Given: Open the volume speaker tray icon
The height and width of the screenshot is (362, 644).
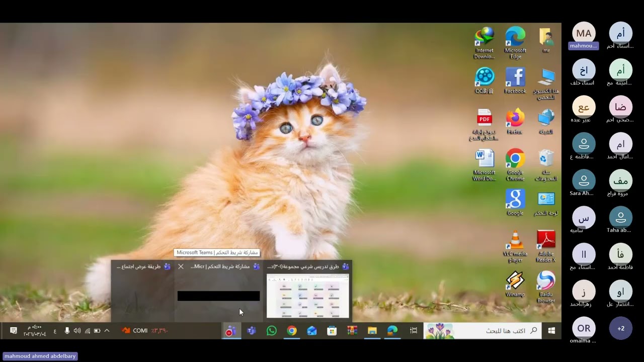Looking at the screenshot, I should pos(77,330).
